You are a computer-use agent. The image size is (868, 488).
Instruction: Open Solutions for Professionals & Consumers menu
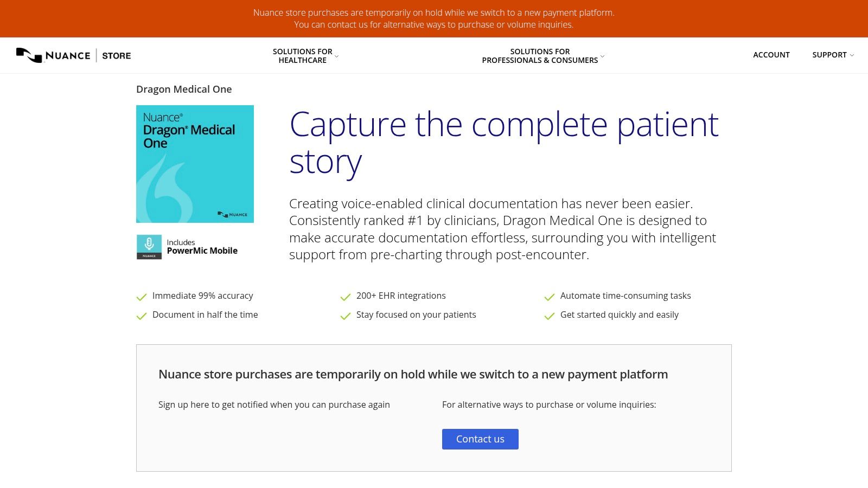540,56
